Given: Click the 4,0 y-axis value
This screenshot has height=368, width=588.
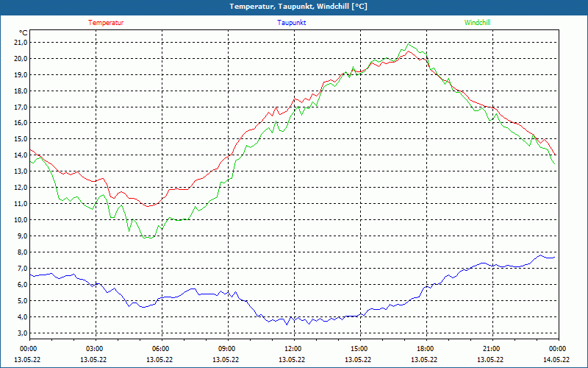Looking at the screenshot, I should point(23,316).
